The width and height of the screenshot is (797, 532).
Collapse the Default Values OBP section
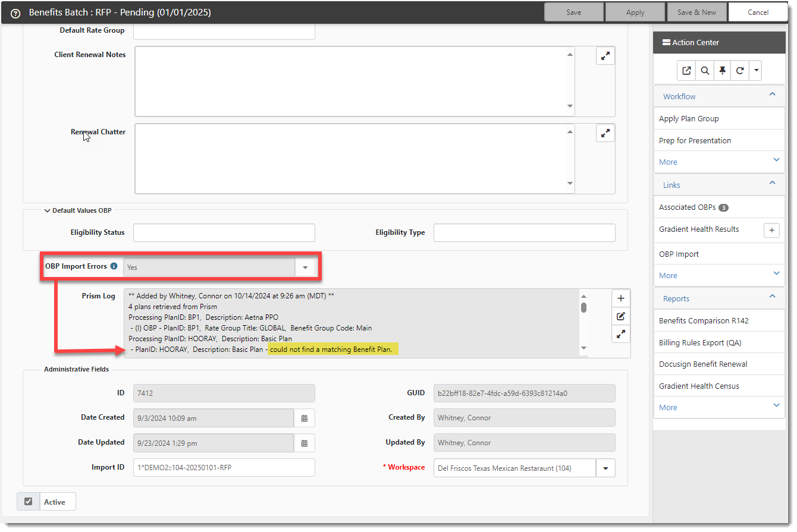[47, 210]
